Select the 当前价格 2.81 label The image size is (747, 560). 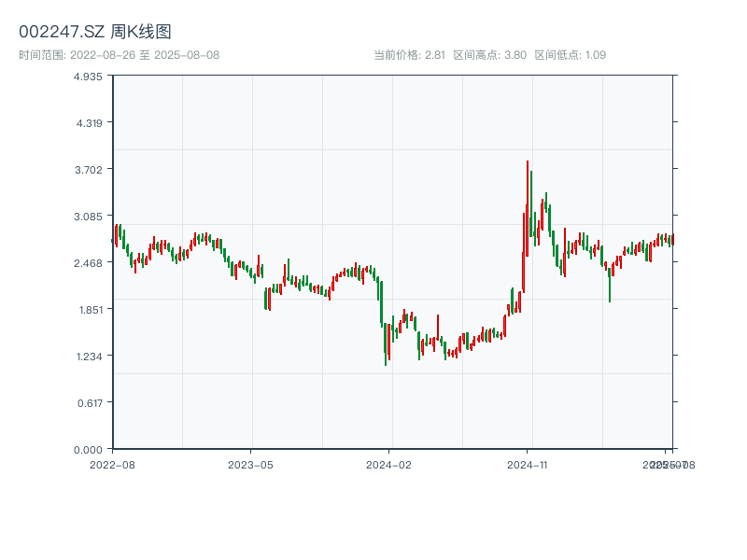409,55
